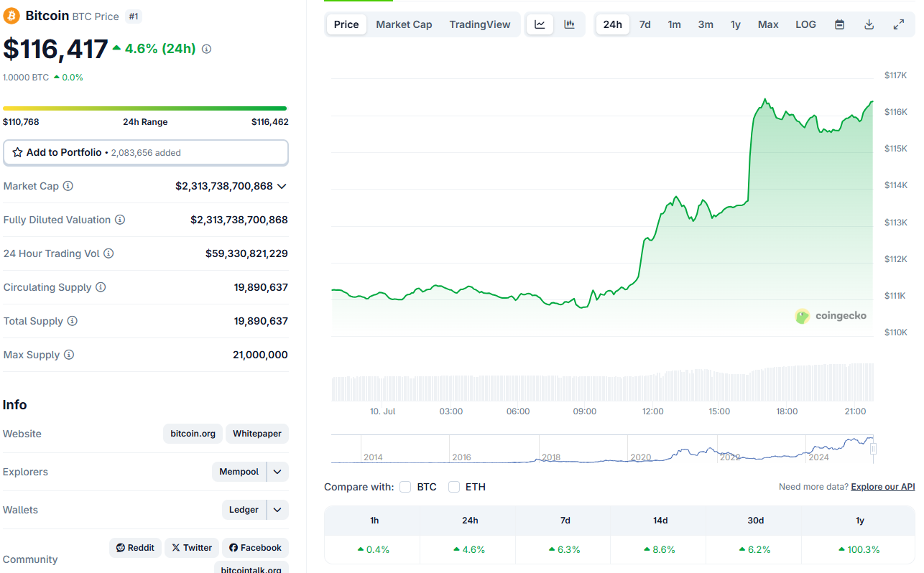Click the 14d performance value 8.6%

point(660,549)
